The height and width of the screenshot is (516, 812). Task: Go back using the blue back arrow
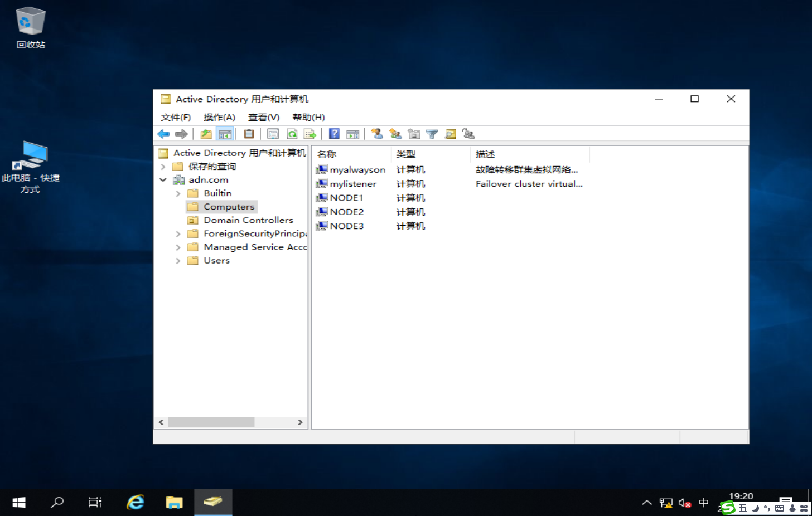[x=163, y=134]
